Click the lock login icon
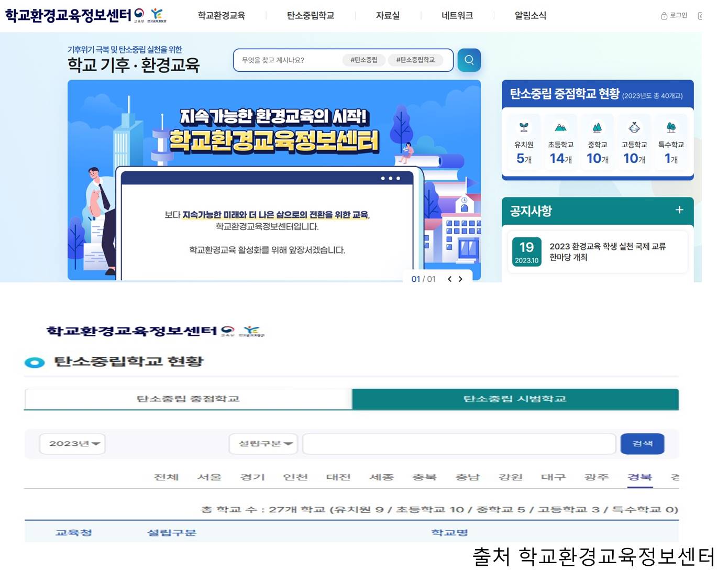This screenshot has width=728, height=581. point(664,16)
